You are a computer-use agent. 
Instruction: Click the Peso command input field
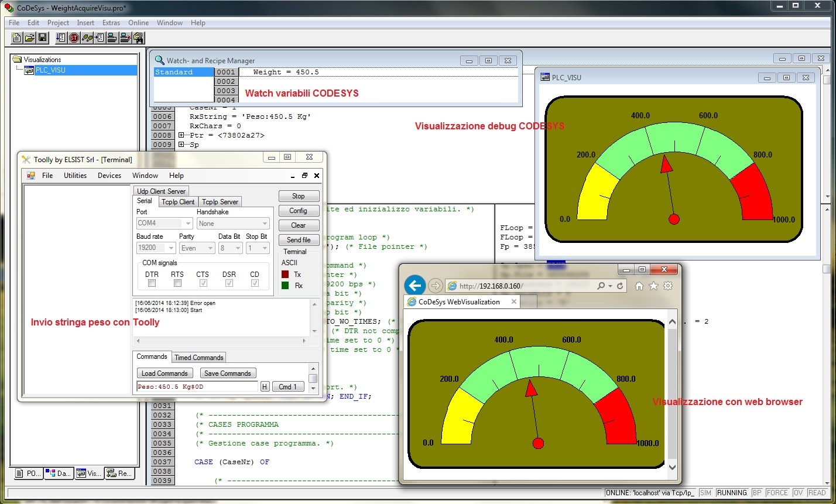(197, 386)
